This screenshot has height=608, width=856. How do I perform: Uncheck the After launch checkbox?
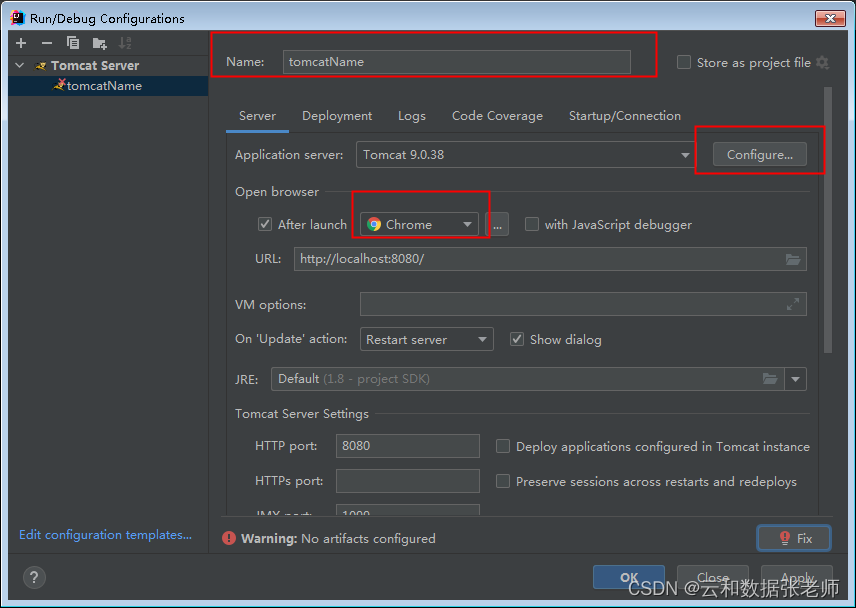(x=265, y=224)
